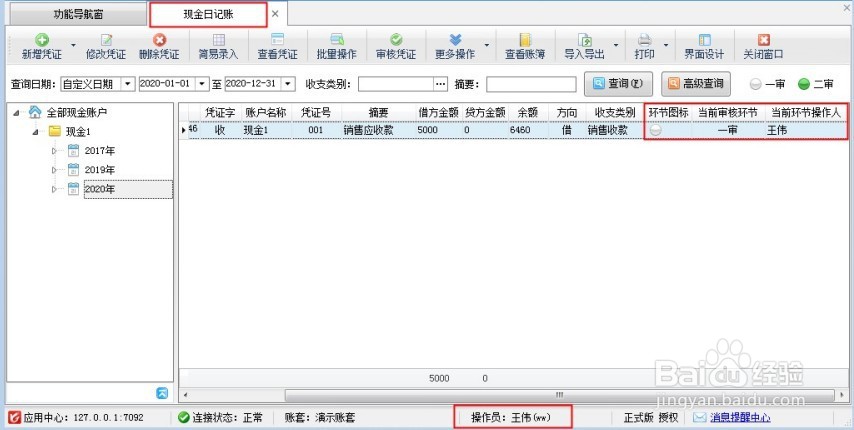Expand the 2020年 tree node
854x430 pixels.
click(x=54, y=189)
